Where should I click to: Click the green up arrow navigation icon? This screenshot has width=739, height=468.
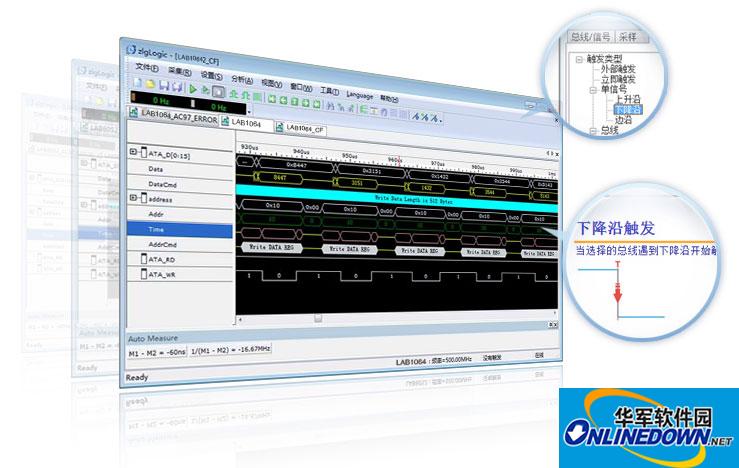294,101
